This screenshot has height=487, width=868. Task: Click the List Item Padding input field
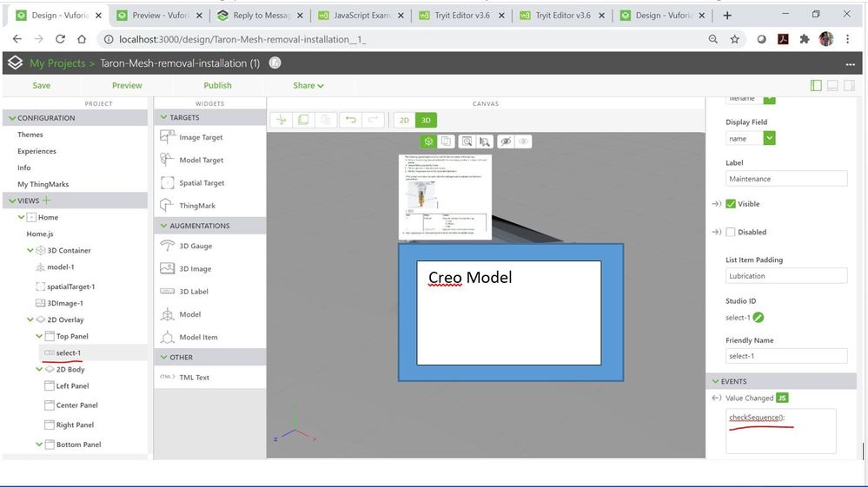(786, 276)
